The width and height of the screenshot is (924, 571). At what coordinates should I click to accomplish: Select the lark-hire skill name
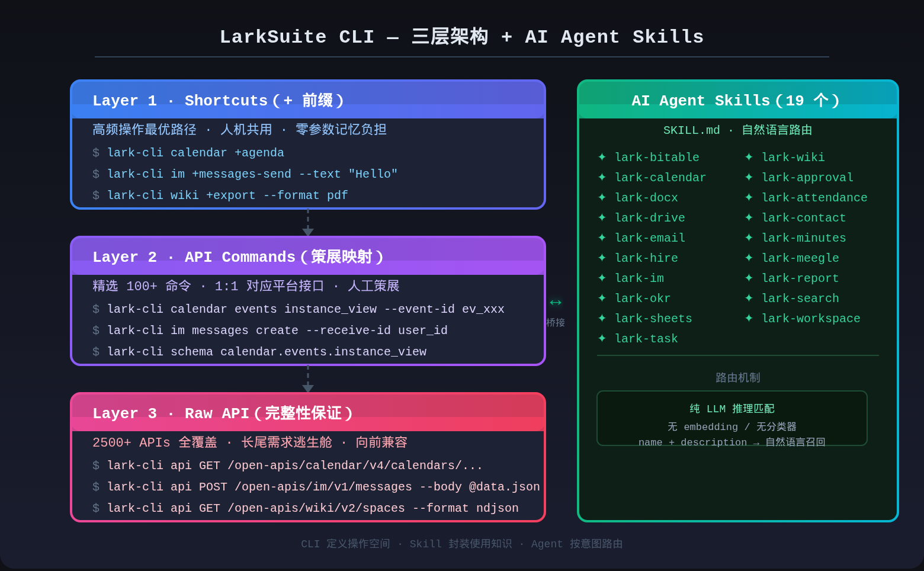[x=646, y=258]
